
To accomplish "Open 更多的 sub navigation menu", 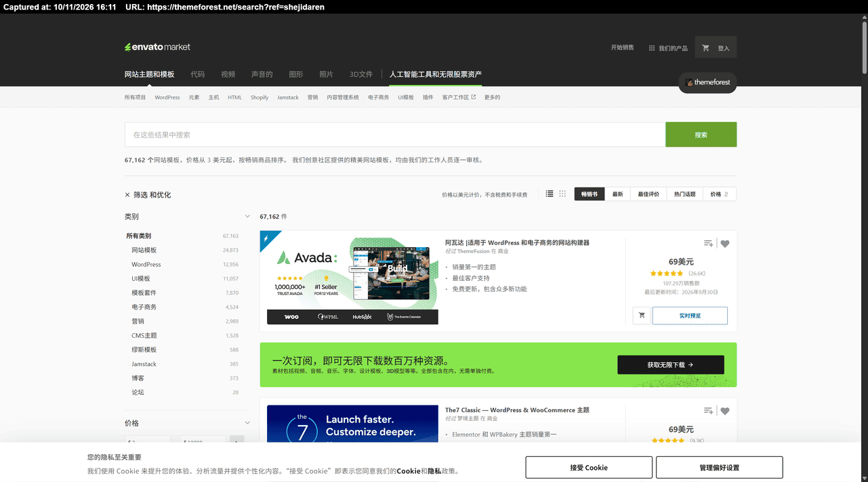I will [x=492, y=97].
